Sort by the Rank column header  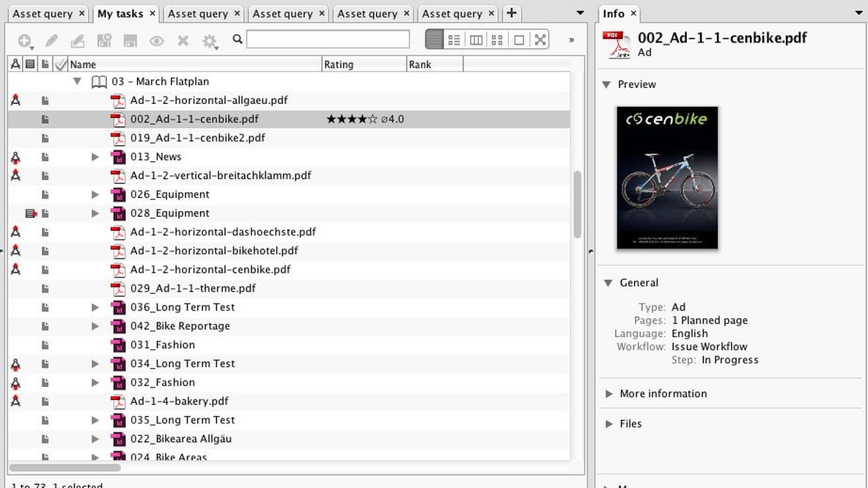(x=435, y=64)
